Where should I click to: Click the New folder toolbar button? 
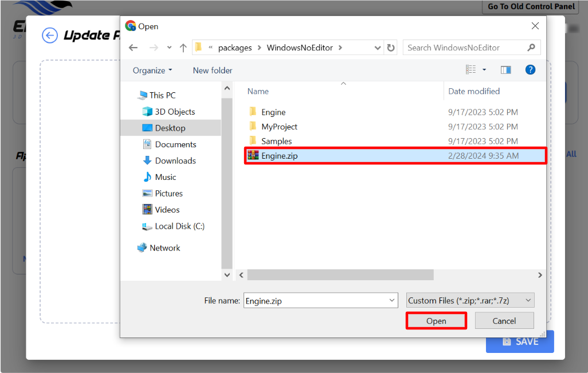(x=213, y=70)
